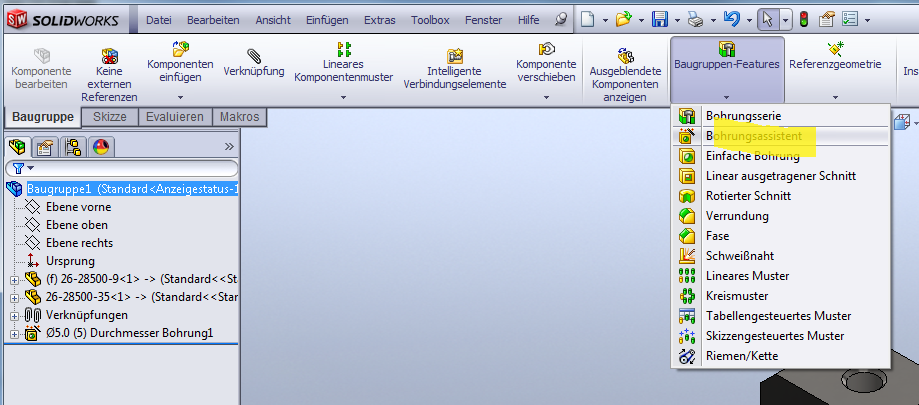The height and width of the screenshot is (405, 919).
Task: Click the pin icon beside Hilfe
Action: tap(560, 20)
